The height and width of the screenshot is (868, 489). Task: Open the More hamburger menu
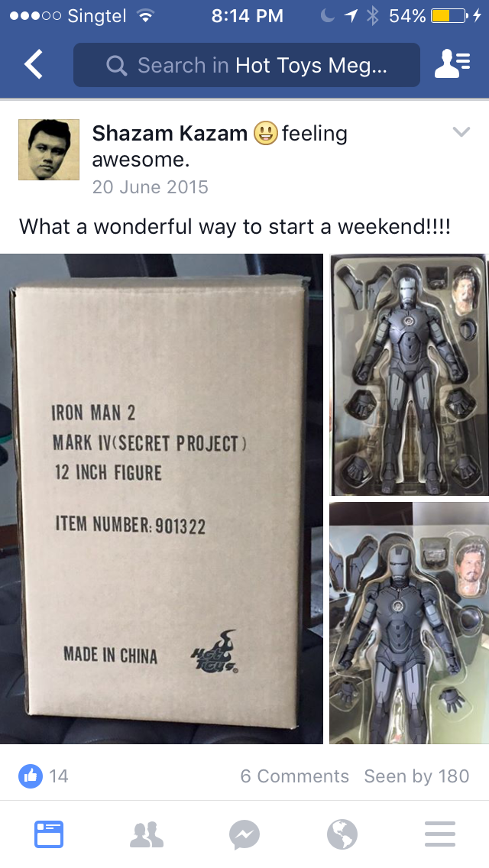(439, 834)
